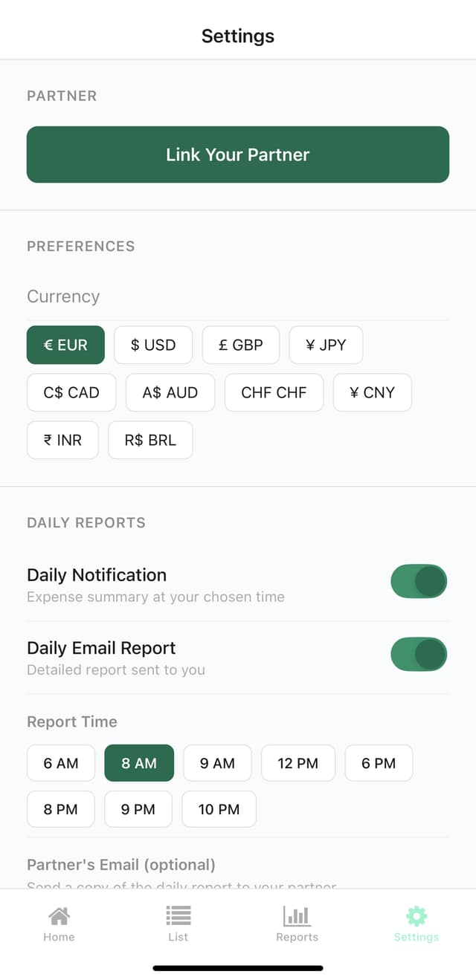Disable the Daily Notification toggle

[x=419, y=581]
